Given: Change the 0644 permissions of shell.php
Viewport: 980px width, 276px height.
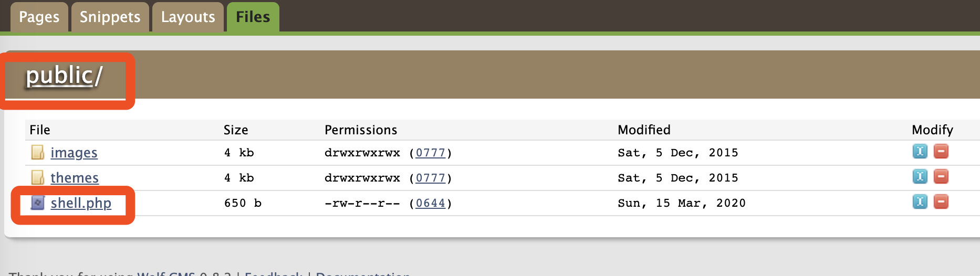Looking at the screenshot, I should click(431, 203).
